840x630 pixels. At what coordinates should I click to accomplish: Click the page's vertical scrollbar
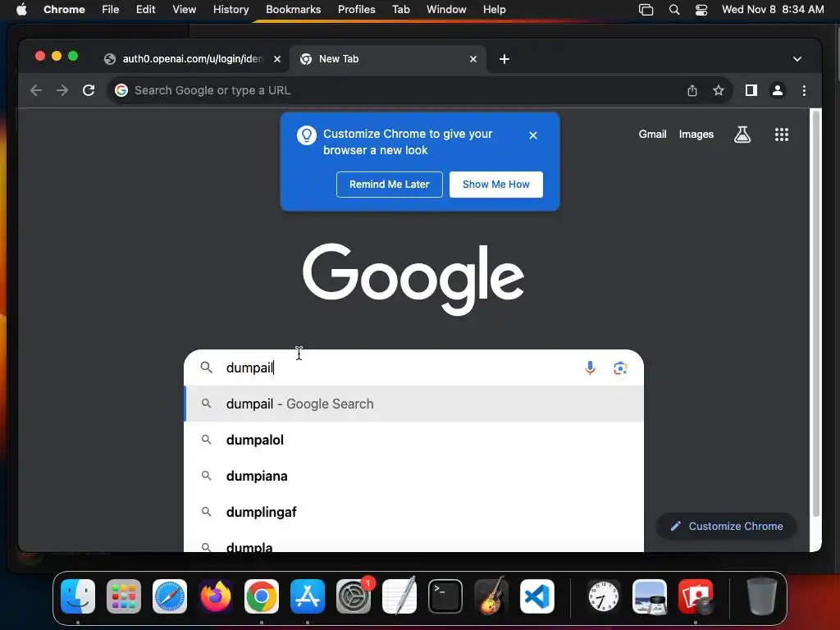816,313
